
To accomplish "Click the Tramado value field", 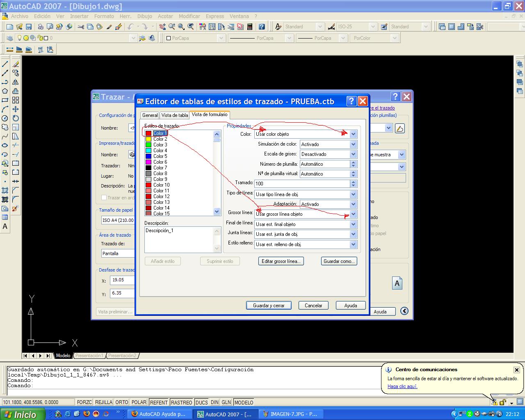I will (x=302, y=184).
